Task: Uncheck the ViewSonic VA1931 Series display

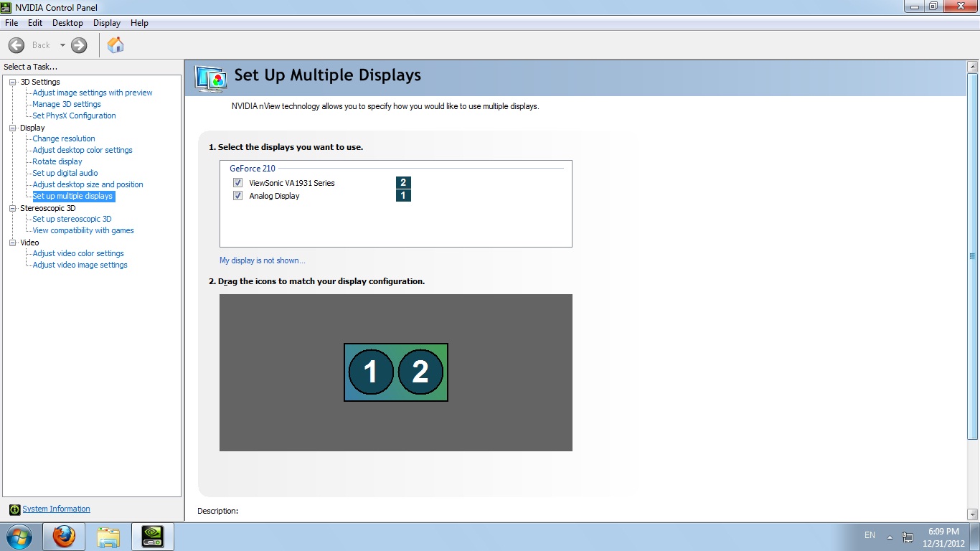Action: (237, 183)
